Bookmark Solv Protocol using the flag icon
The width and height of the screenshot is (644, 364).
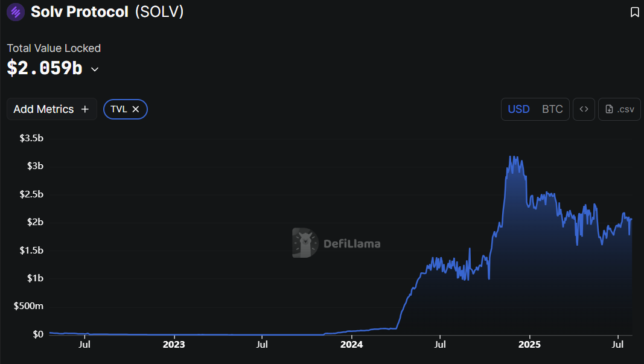point(634,11)
